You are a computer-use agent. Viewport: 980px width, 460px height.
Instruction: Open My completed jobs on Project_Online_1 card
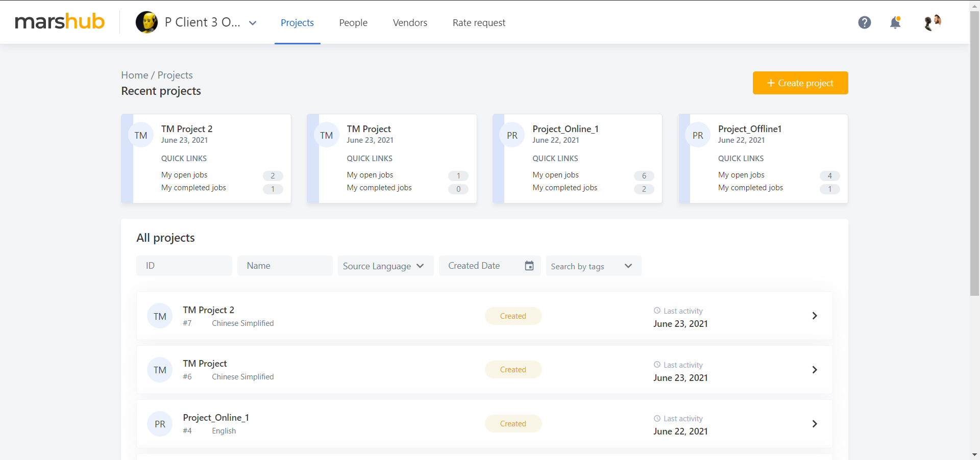coord(565,188)
